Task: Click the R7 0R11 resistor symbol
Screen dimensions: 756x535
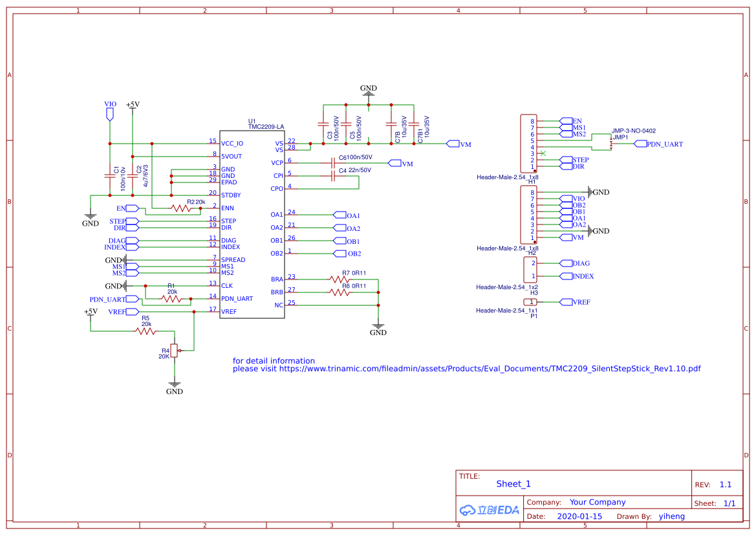Action: [340, 279]
